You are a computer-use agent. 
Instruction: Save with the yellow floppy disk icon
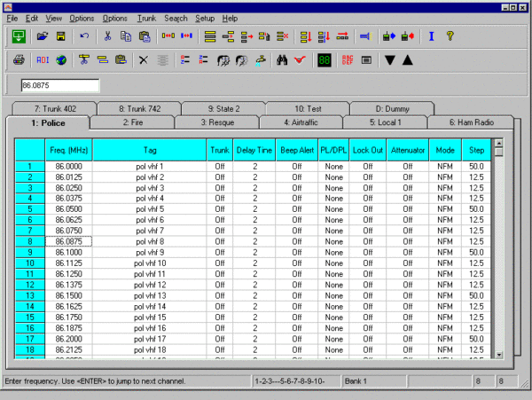60,36
